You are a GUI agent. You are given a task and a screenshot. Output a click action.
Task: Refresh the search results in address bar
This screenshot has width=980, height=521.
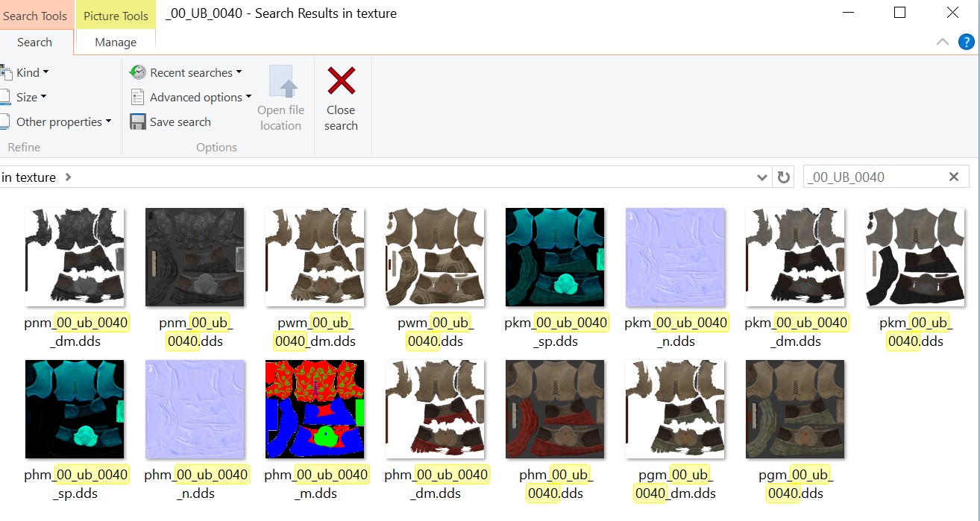click(783, 177)
